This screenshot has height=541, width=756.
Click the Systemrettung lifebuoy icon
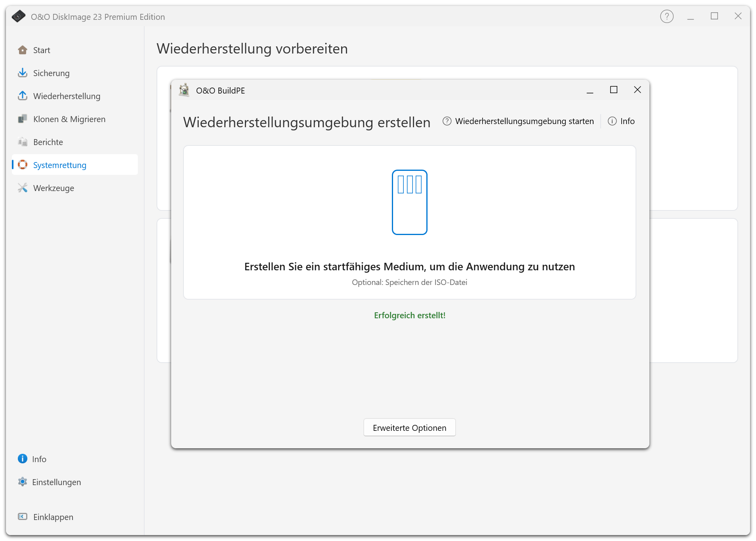[23, 164]
